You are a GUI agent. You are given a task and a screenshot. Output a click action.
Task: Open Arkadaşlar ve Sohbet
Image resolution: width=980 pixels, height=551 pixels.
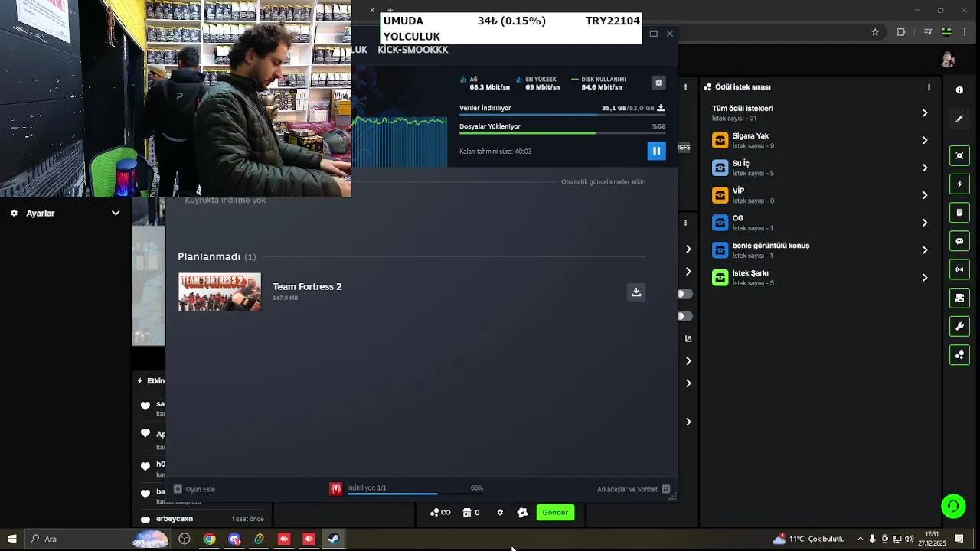[x=634, y=489]
